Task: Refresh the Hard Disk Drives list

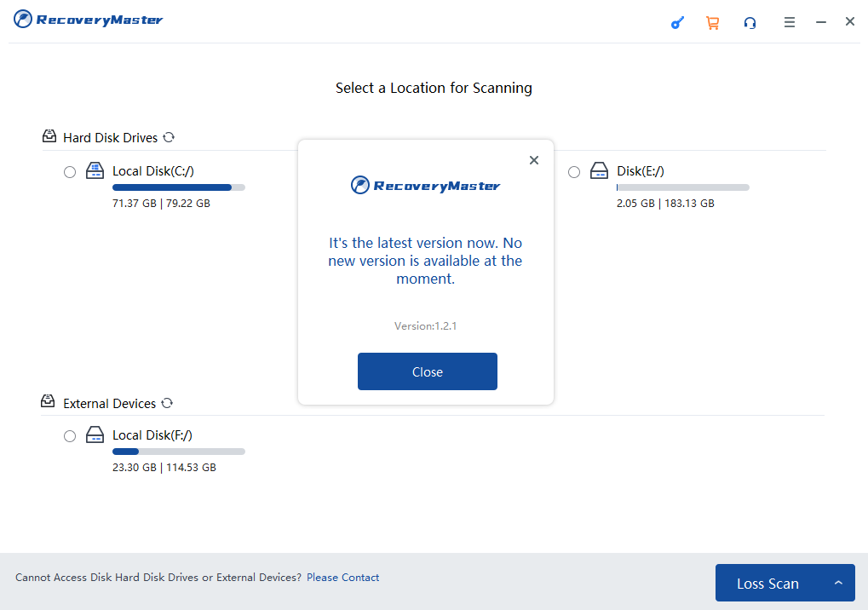Action: (x=169, y=137)
